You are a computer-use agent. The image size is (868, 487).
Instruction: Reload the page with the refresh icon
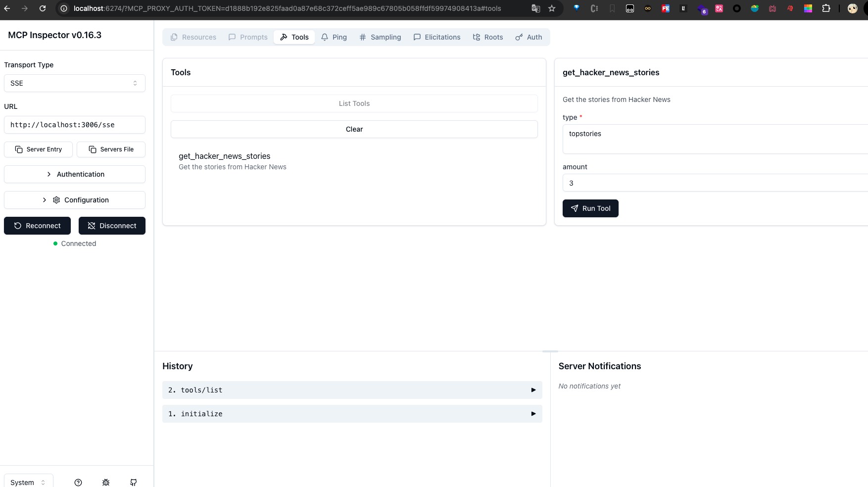click(x=43, y=8)
